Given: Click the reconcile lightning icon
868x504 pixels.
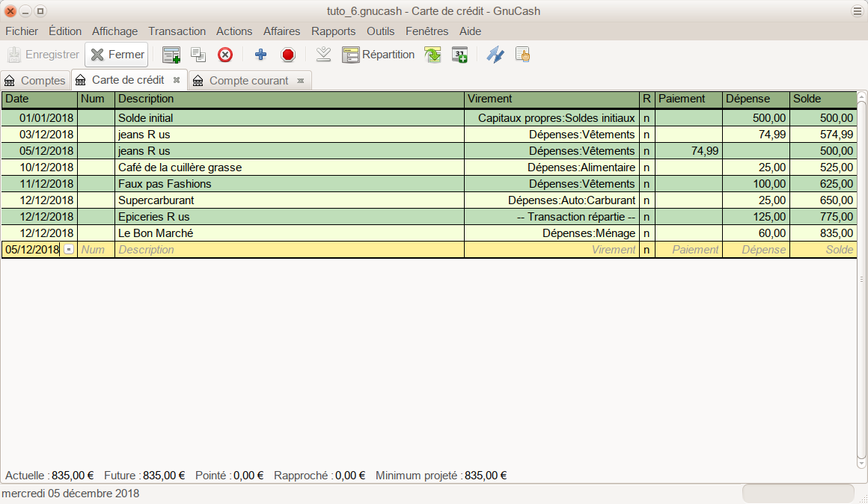Looking at the screenshot, I should pos(495,55).
